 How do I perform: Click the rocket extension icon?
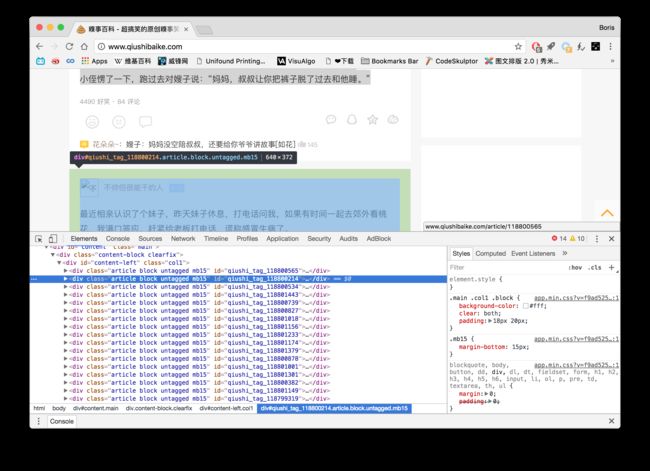pos(551,46)
